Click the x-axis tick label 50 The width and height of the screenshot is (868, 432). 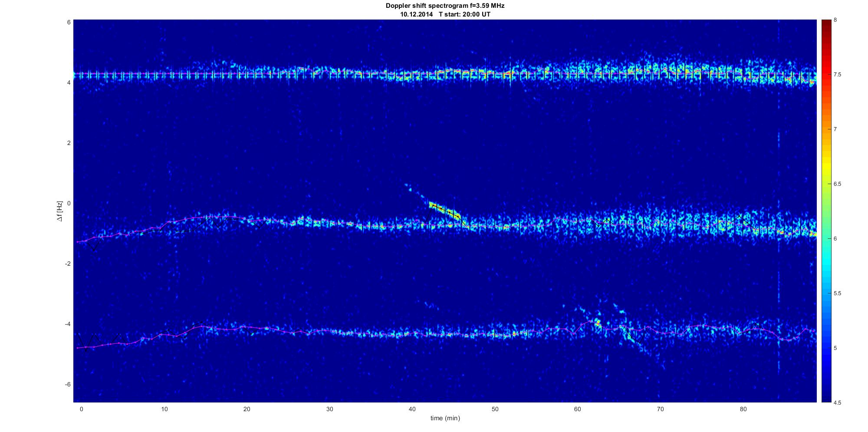[495, 409]
